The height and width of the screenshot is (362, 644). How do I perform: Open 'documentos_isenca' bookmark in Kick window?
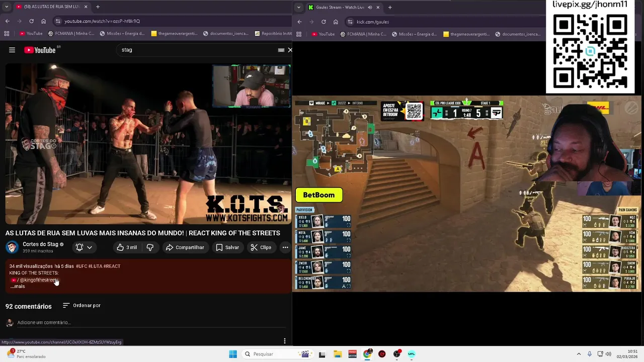[x=518, y=34]
